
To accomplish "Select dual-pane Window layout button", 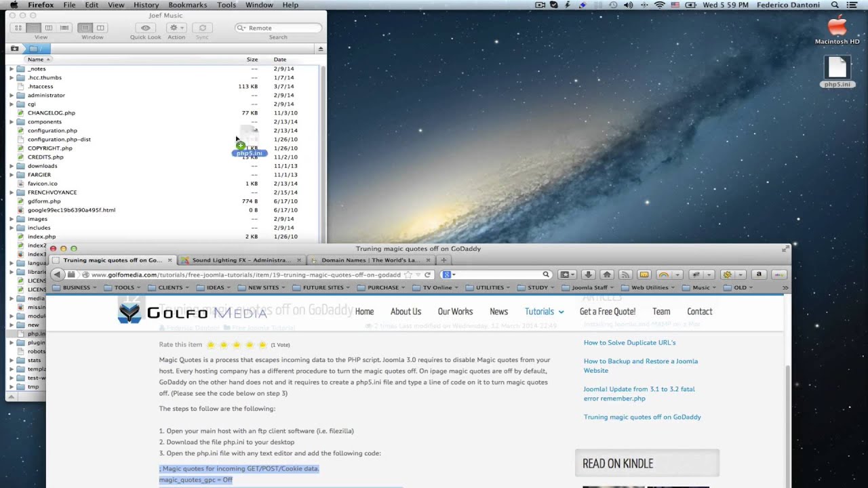I will [100, 28].
